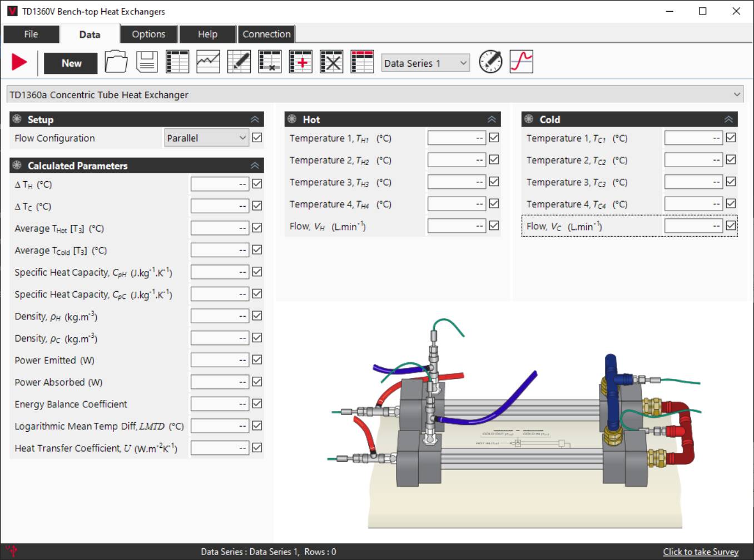This screenshot has width=754, height=560.
Task: Toggle the Power Emitted checkbox
Action: coord(256,359)
